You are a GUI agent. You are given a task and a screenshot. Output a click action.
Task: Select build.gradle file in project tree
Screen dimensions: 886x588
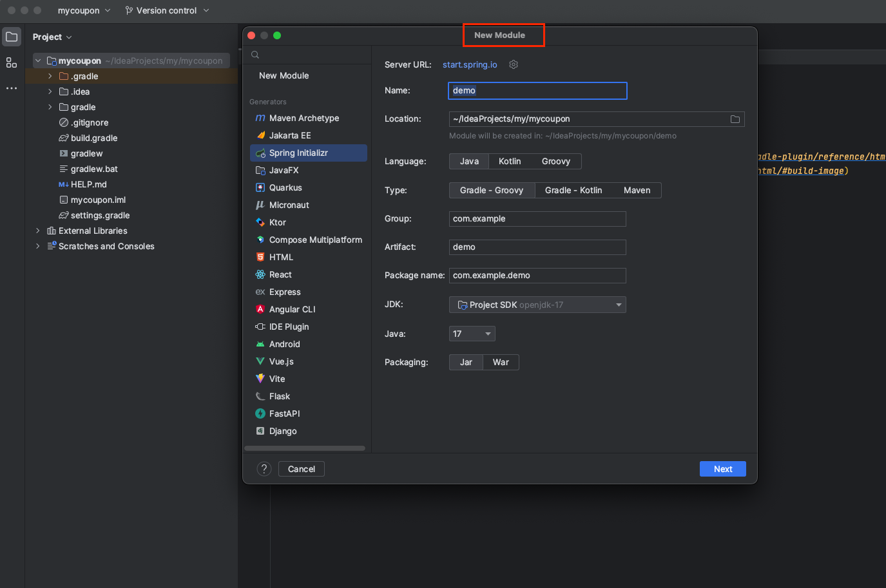click(x=94, y=138)
